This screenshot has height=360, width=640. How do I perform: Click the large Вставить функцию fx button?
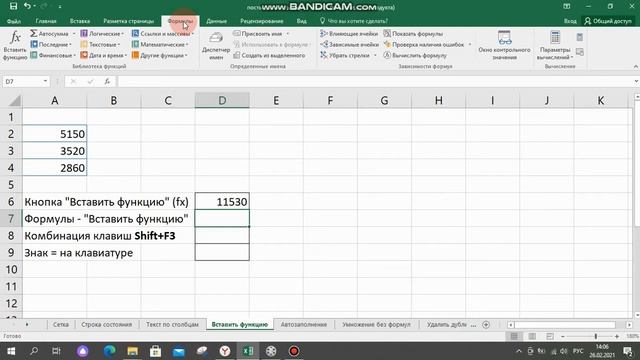click(15, 46)
